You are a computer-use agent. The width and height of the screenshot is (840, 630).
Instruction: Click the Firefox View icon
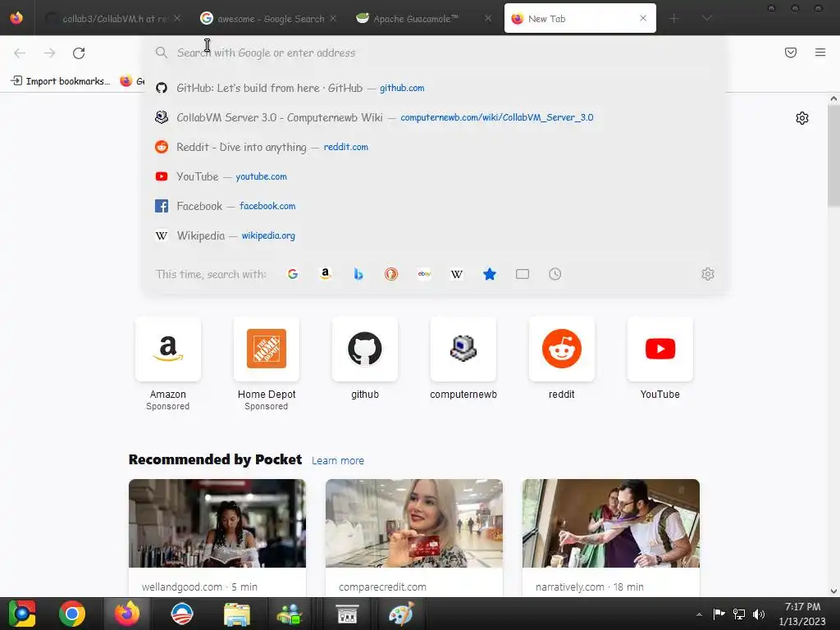(16, 18)
